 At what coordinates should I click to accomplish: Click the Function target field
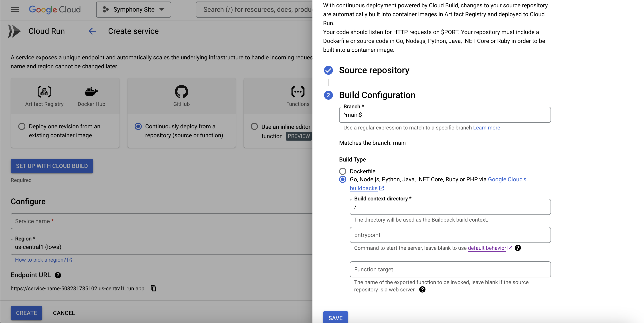(x=450, y=269)
